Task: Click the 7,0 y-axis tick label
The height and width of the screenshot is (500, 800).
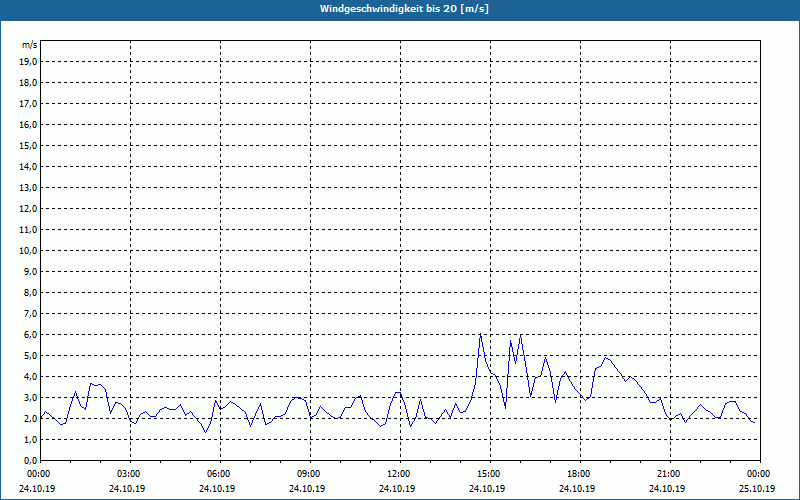Action: point(31,313)
